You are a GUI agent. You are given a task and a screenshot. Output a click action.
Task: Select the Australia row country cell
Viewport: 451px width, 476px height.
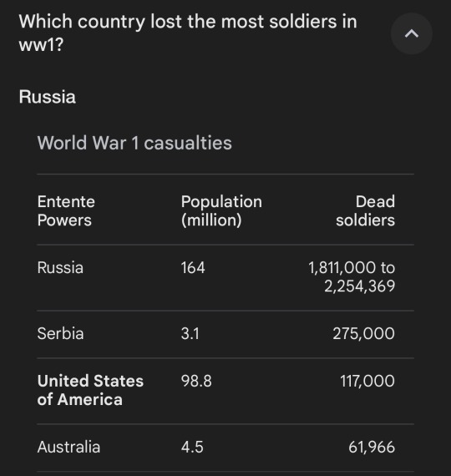[x=68, y=447]
